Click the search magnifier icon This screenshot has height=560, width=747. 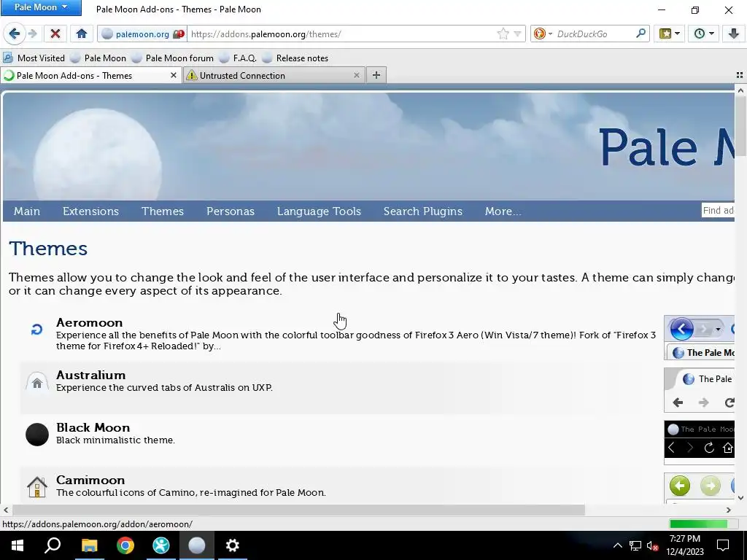[640, 34]
